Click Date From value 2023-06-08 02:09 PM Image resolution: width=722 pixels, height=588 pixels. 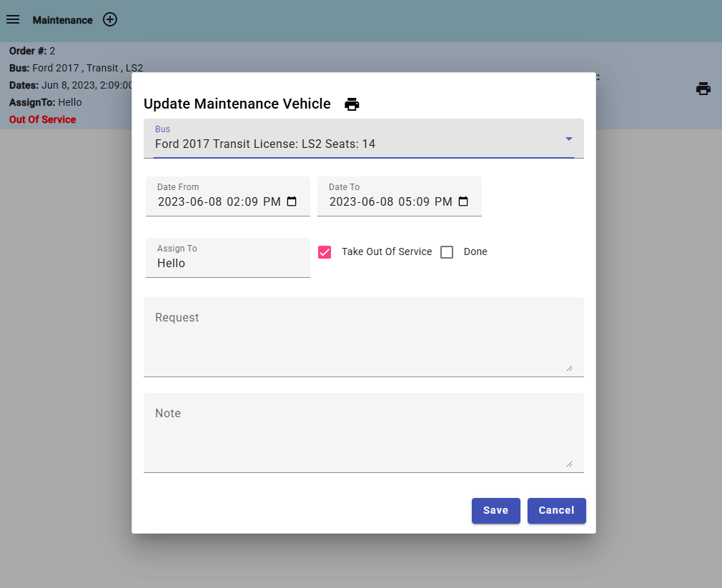tap(219, 201)
